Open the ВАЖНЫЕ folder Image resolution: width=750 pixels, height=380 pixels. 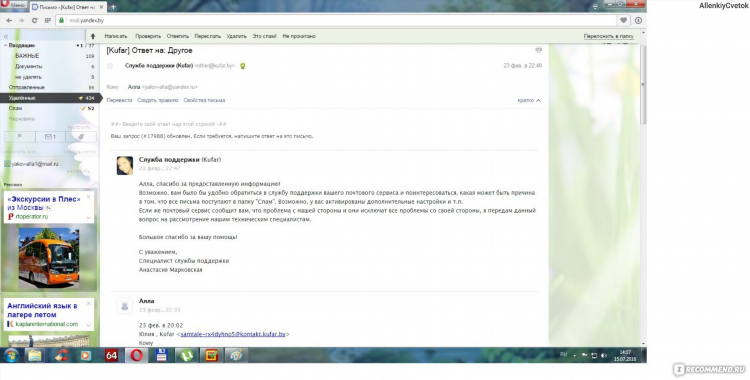(27, 56)
